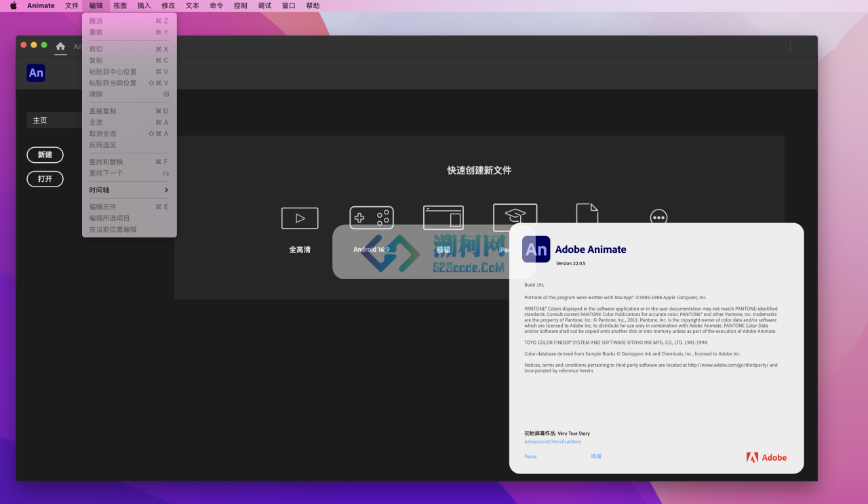The width and height of the screenshot is (868, 504).
Task: Select 清除 from the edit menu
Action: pos(129,94)
